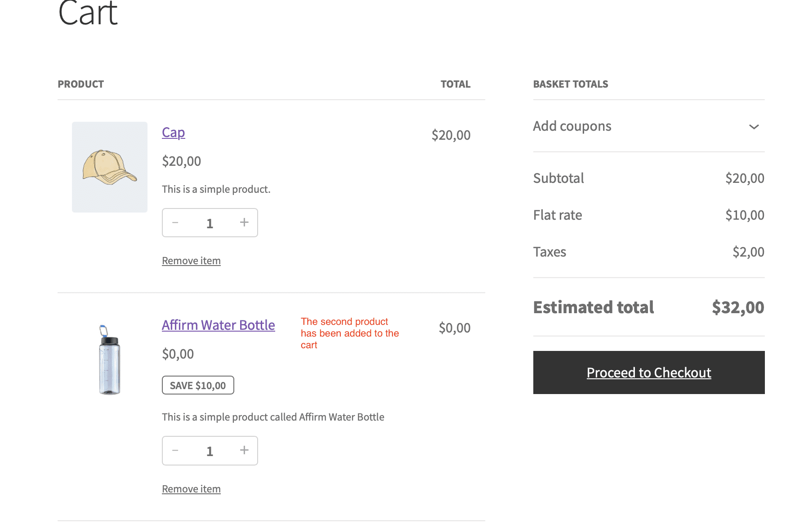Image resolution: width=804 pixels, height=532 pixels.
Task: Click the Flat rate shipping amount
Action: click(x=744, y=215)
